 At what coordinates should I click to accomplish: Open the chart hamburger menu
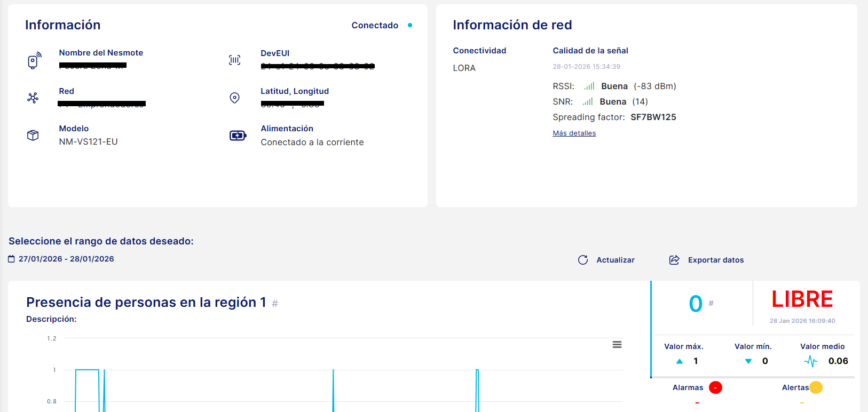[617, 345]
